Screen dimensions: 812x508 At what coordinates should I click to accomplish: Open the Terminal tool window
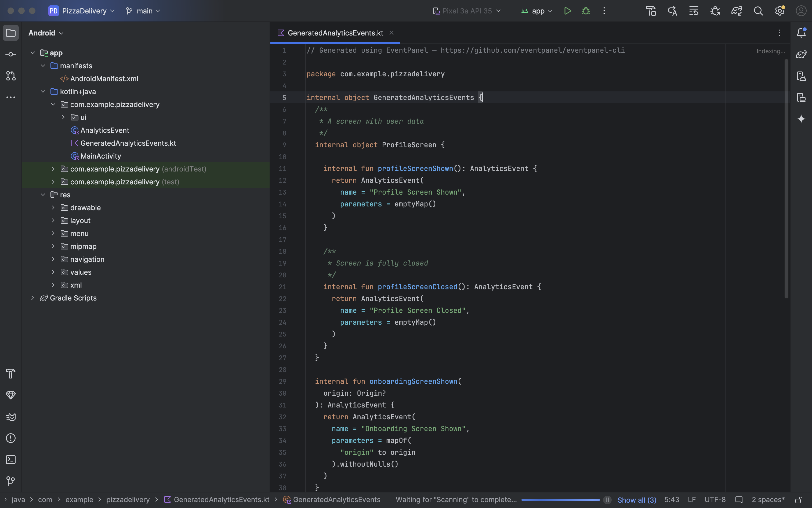coord(11,460)
